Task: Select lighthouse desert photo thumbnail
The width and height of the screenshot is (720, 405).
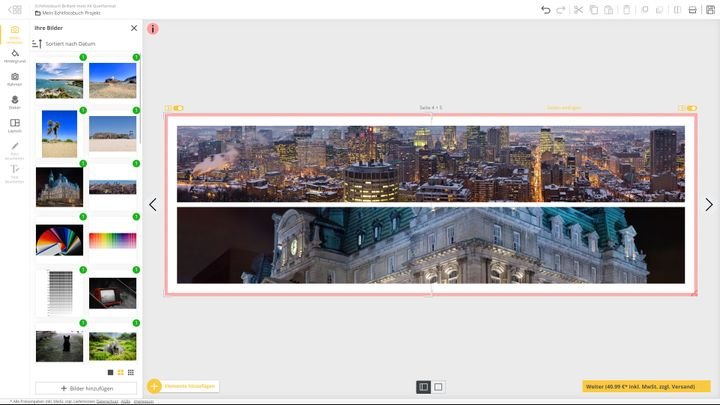Action: point(112,80)
